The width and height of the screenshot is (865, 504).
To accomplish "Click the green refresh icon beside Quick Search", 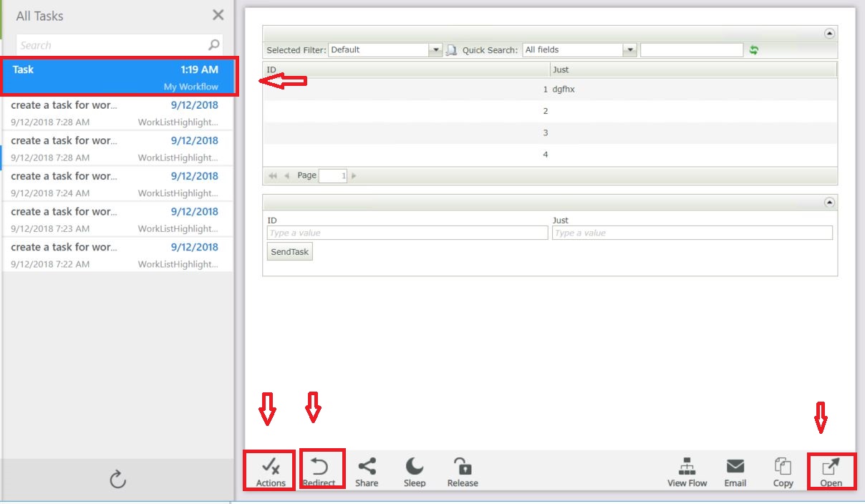I will pos(754,50).
